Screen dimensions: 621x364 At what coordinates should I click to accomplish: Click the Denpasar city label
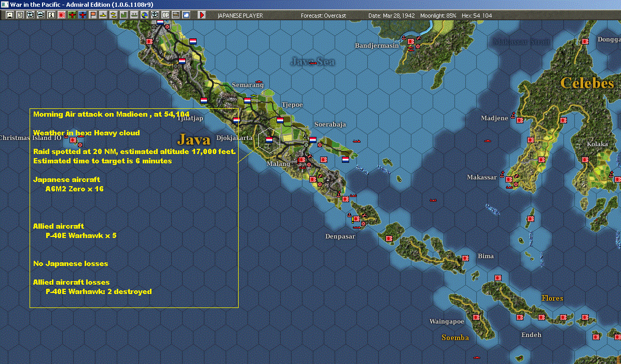tap(340, 236)
